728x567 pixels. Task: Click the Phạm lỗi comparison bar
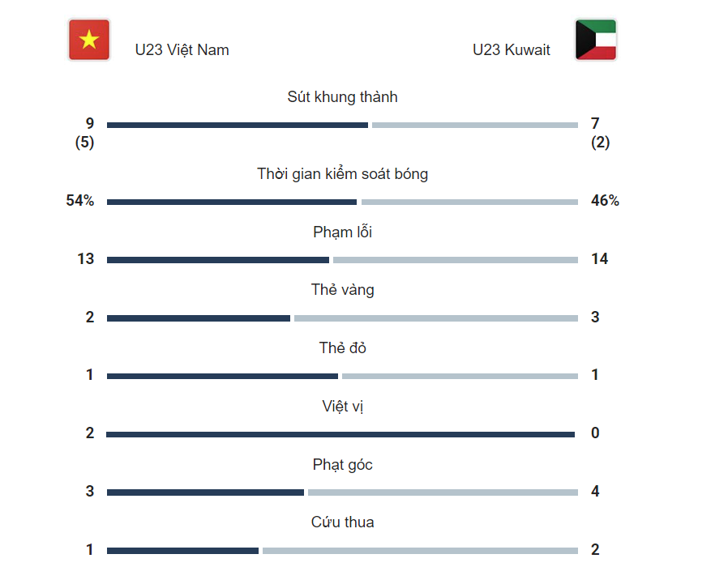(342, 260)
